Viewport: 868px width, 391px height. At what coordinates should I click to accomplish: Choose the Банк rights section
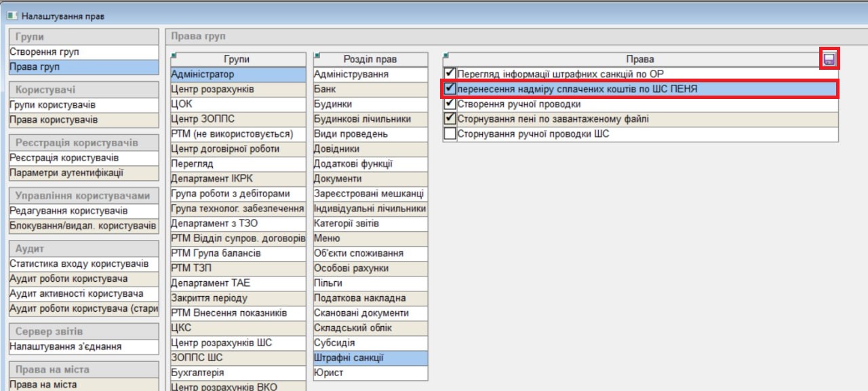[x=325, y=89]
